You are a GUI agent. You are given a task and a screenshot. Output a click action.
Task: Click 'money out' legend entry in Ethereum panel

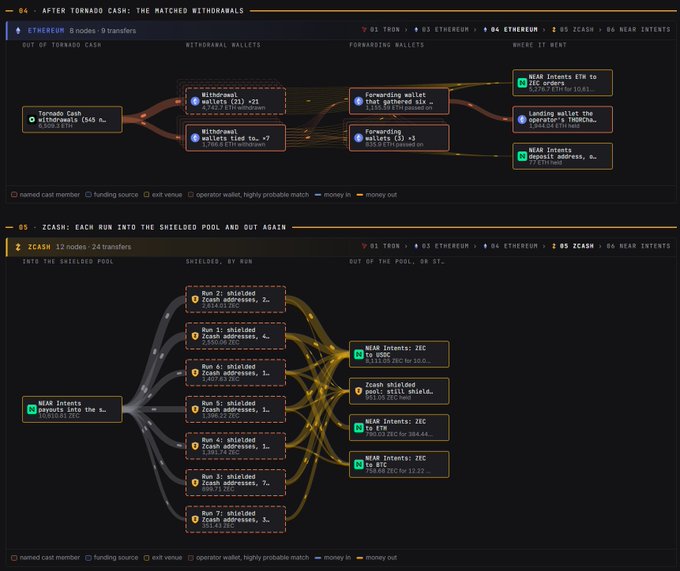(x=376, y=195)
